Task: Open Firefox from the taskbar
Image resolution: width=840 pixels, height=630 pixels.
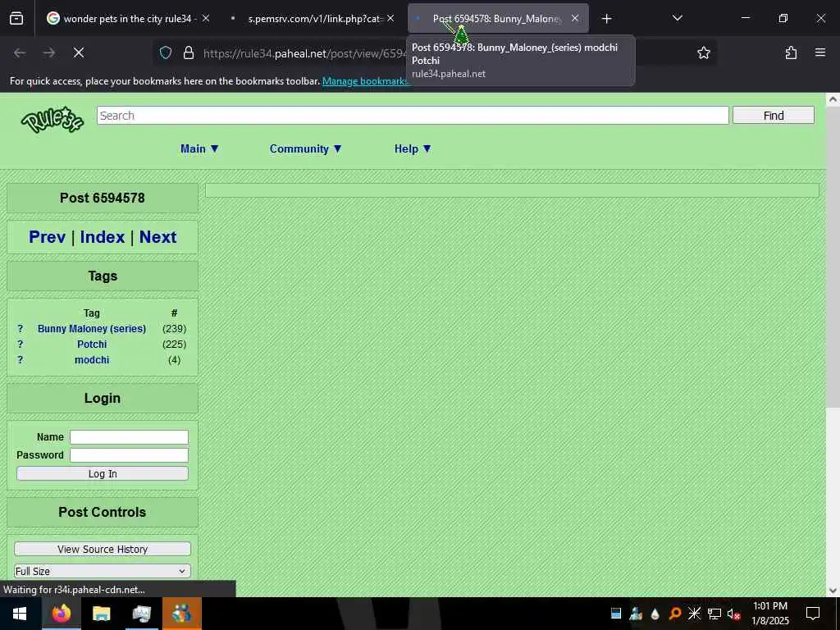Action: [x=61, y=614]
